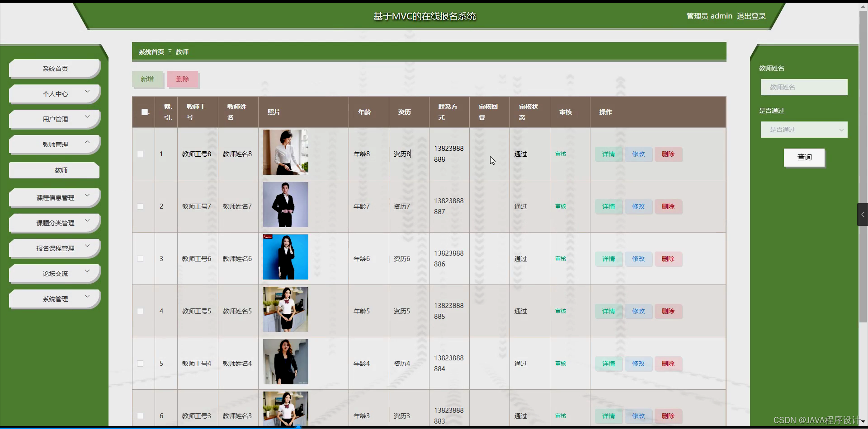Click 修改 for 教师工号6
Screen dimensions: 868x429
[638, 259]
